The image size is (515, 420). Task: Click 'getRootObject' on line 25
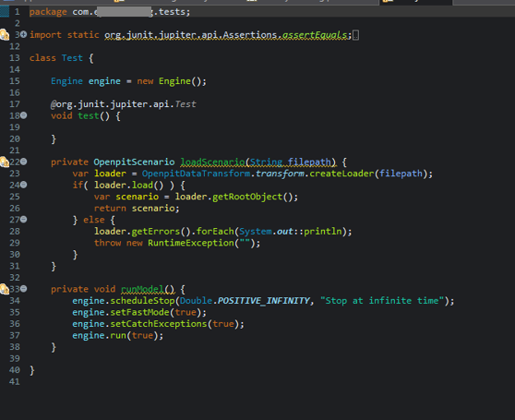pos(247,197)
